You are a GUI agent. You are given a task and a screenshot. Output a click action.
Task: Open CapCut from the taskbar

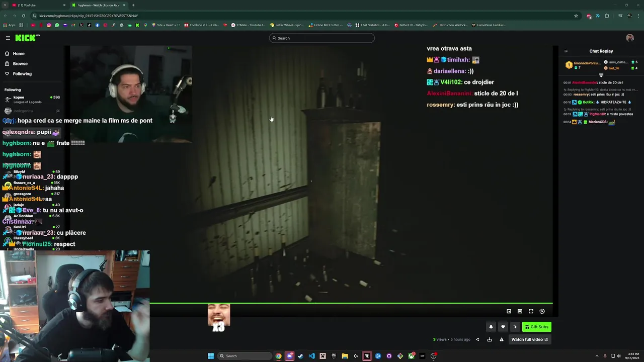pyautogui.click(x=367, y=356)
